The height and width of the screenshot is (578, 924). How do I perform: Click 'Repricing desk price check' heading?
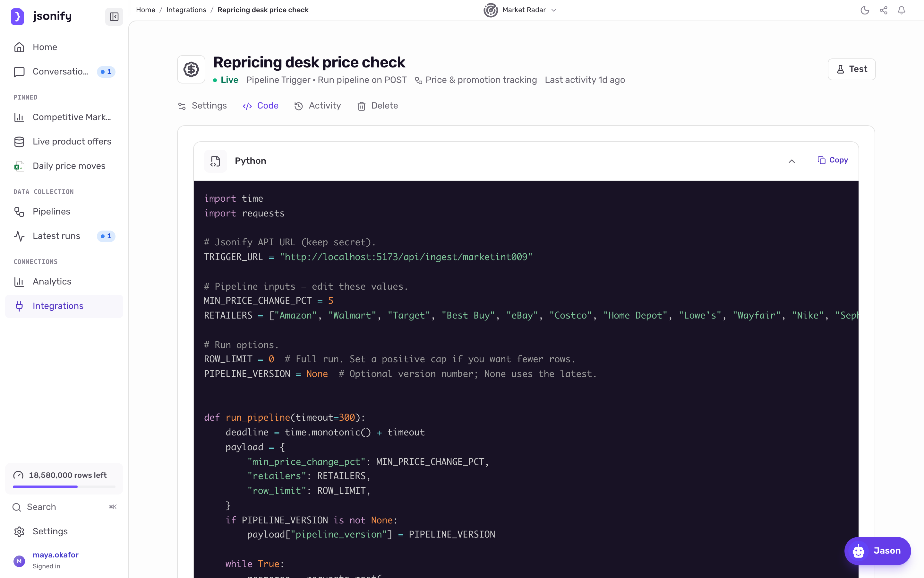coord(309,62)
